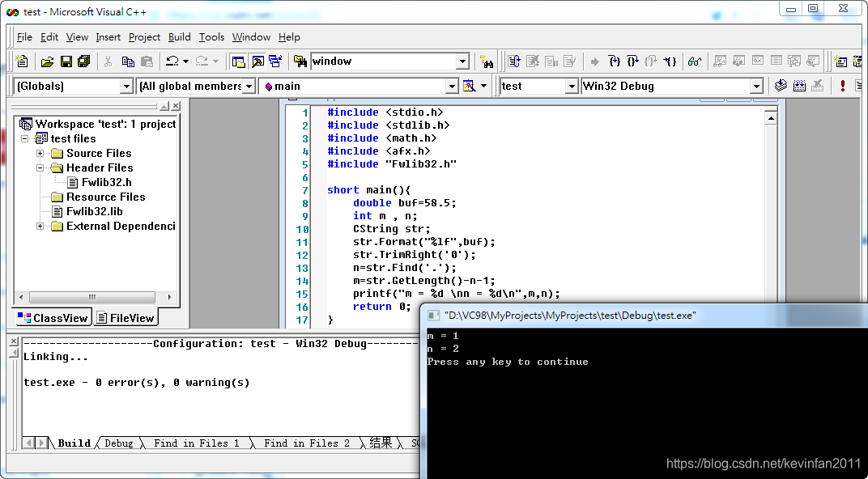This screenshot has width=868, height=479.
Task: Open the Edit menu
Action: 49,37
